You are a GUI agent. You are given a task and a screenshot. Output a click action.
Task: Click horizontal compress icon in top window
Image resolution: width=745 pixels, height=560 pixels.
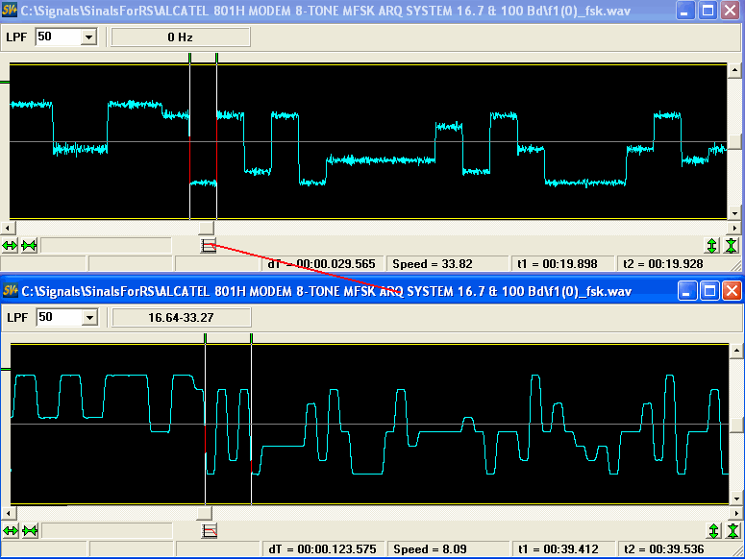point(29,246)
